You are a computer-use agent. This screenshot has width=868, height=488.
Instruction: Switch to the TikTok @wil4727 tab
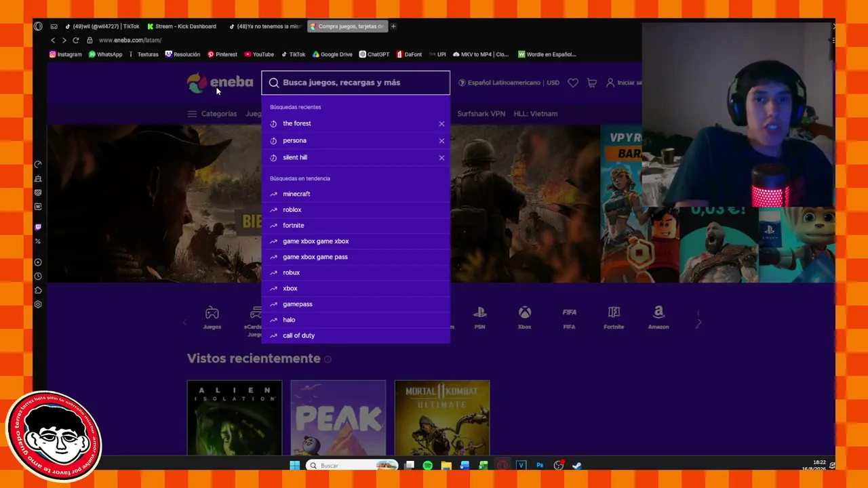point(102,26)
